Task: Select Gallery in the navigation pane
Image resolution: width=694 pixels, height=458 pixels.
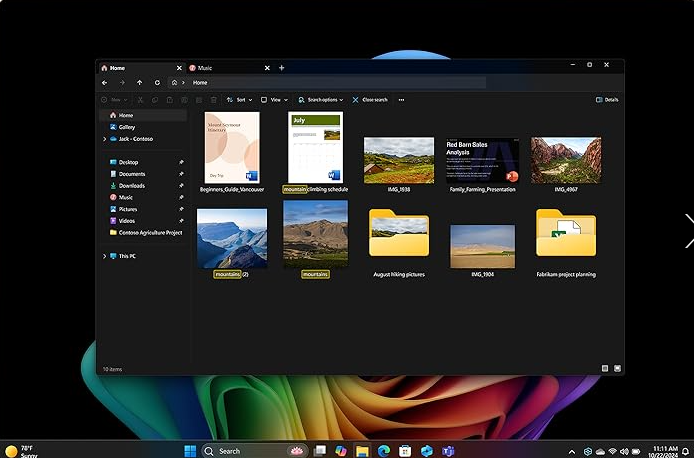Action: click(x=126, y=127)
